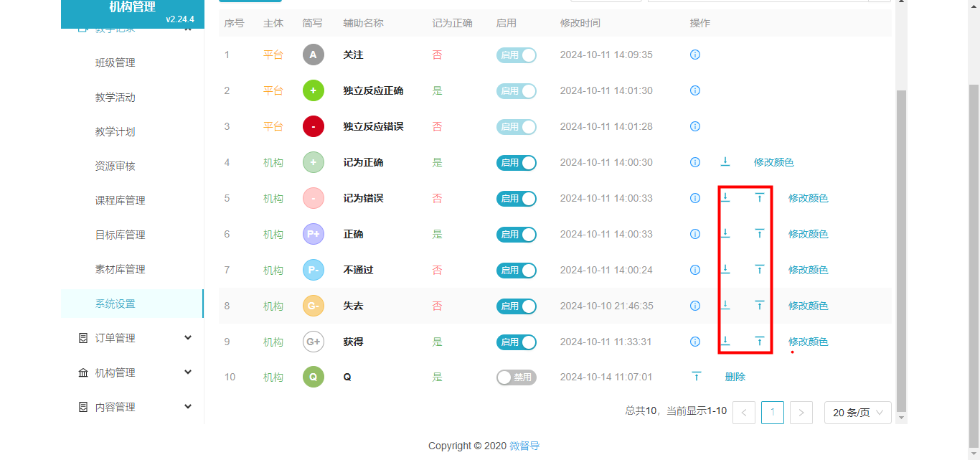Click the green Q color badge
The width and height of the screenshot is (980, 460).
314,377
